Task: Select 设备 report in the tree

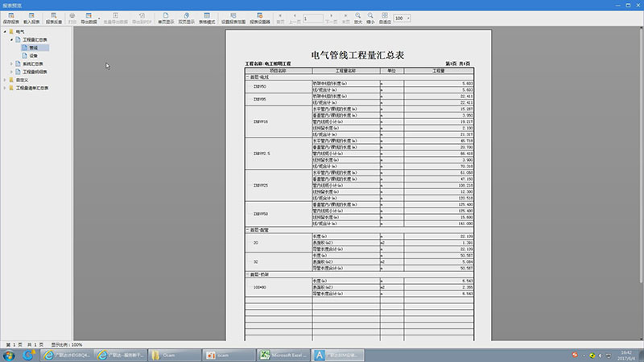Action: [33, 56]
